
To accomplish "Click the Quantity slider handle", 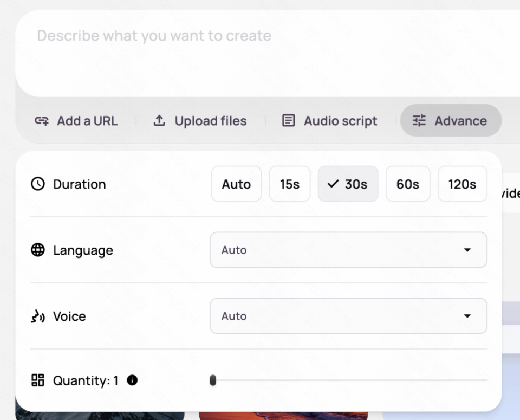I will (213, 380).
